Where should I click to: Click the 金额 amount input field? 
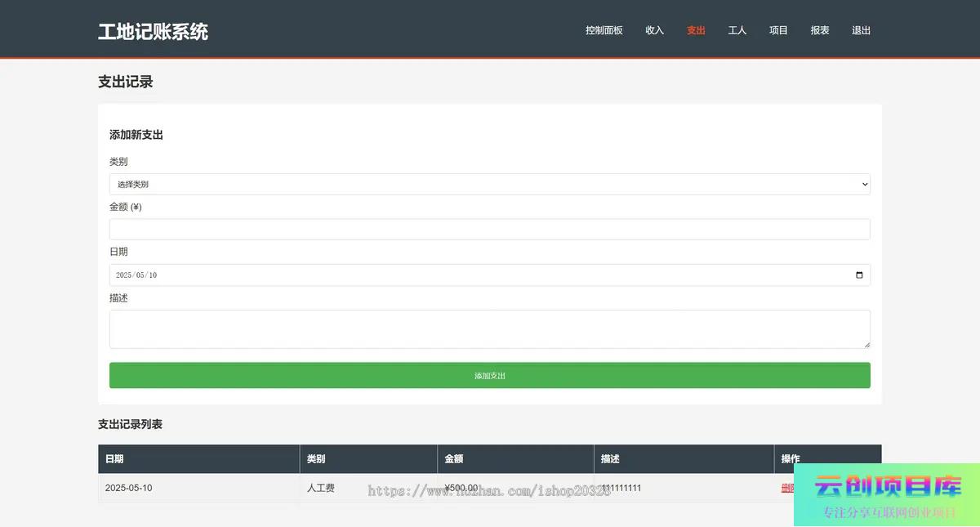pos(489,230)
